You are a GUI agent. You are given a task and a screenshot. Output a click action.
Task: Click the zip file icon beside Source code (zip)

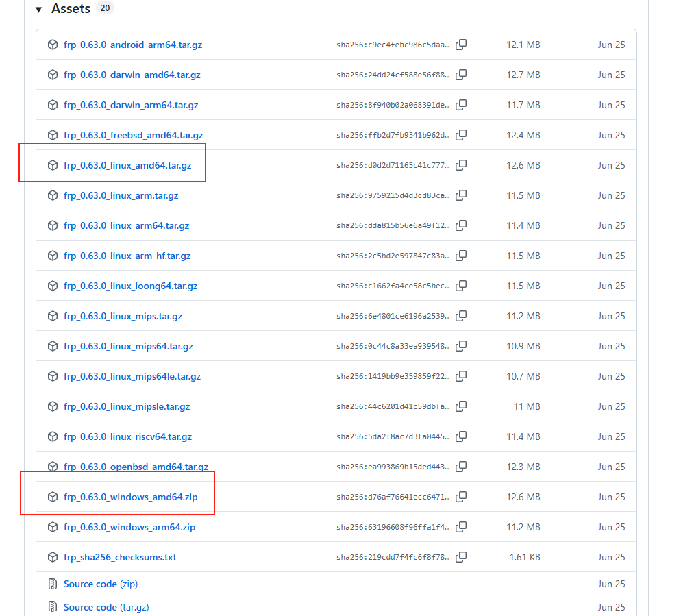(x=53, y=584)
